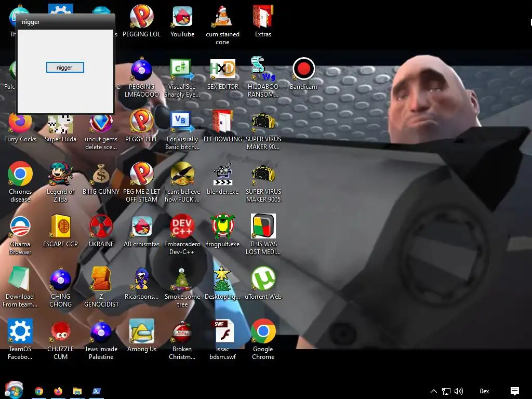Image resolution: width=532 pixels, height=399 pixels.
Task: Launch frogpult.exe desktop icon
Action: (x=222, y=226)
